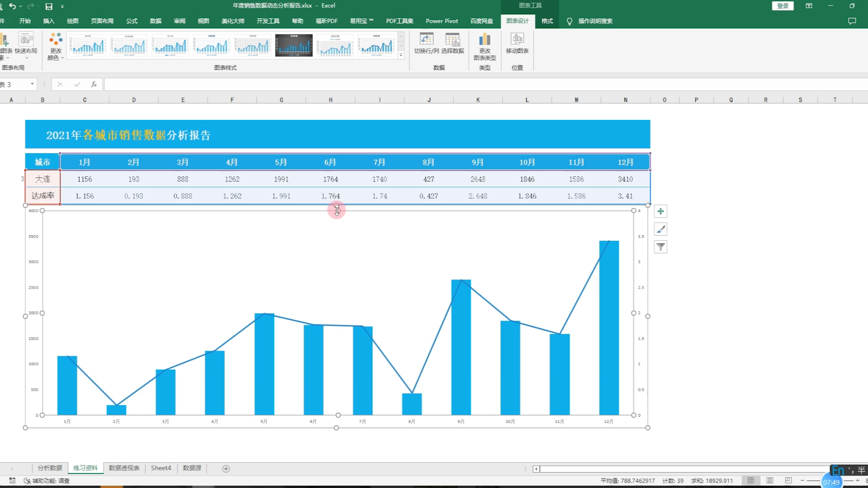Click horizontal scrollbar left arrow
Screen dimensions: 868x488
(x=536, y=469)
